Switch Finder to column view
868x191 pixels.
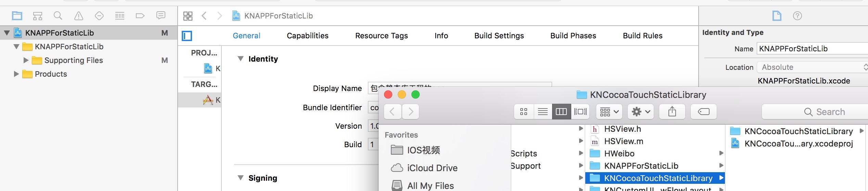coord(561,112)
